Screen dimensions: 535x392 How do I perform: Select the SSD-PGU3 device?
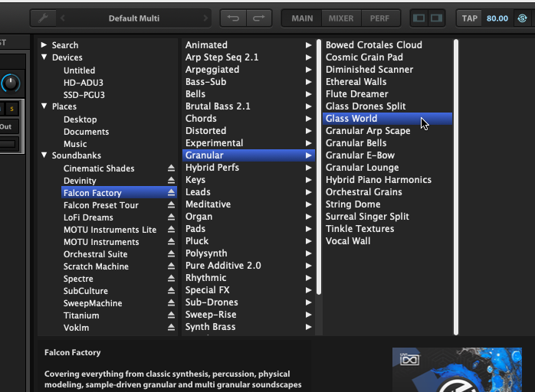84,95
